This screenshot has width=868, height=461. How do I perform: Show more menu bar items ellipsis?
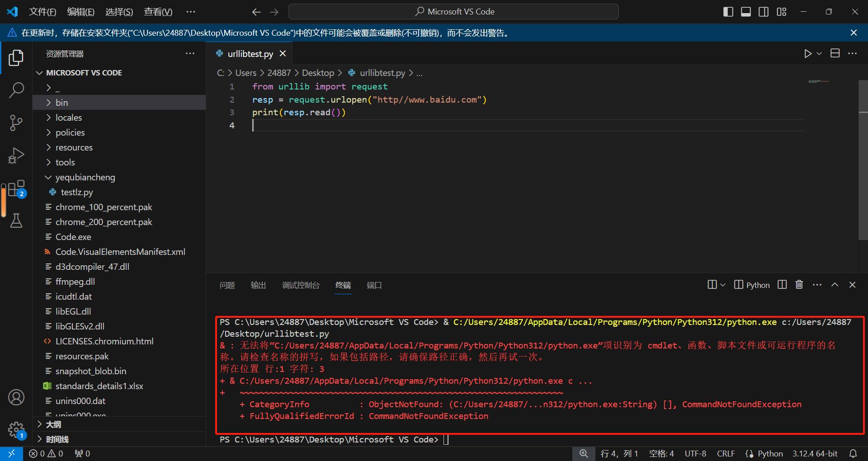[x=190, y=12]
